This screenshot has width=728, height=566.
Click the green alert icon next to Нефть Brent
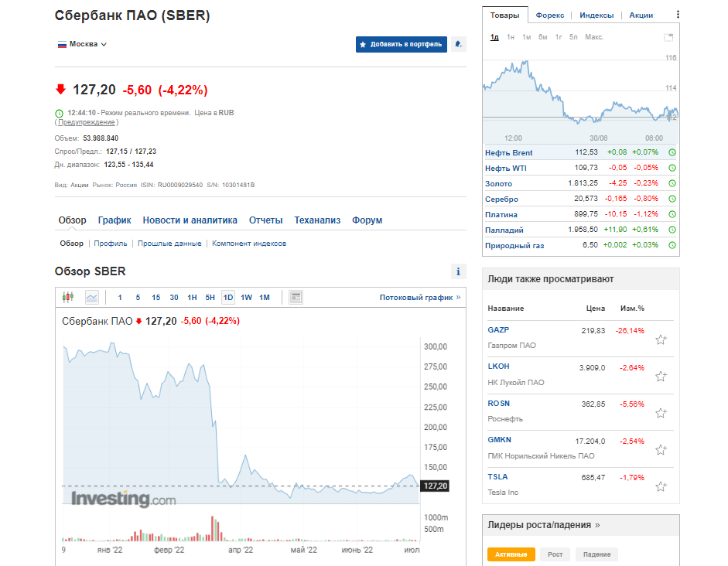pyautogui.click(x=672, y=152)
